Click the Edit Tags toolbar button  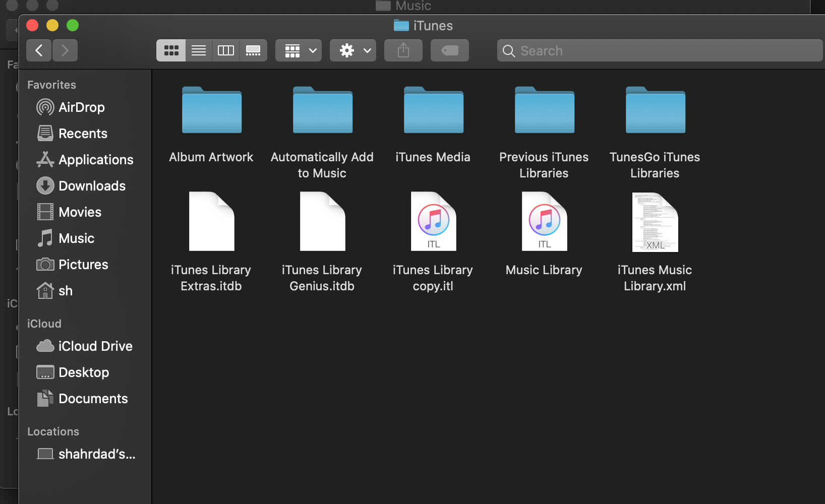pyautogui.click(x=450, y=50)
